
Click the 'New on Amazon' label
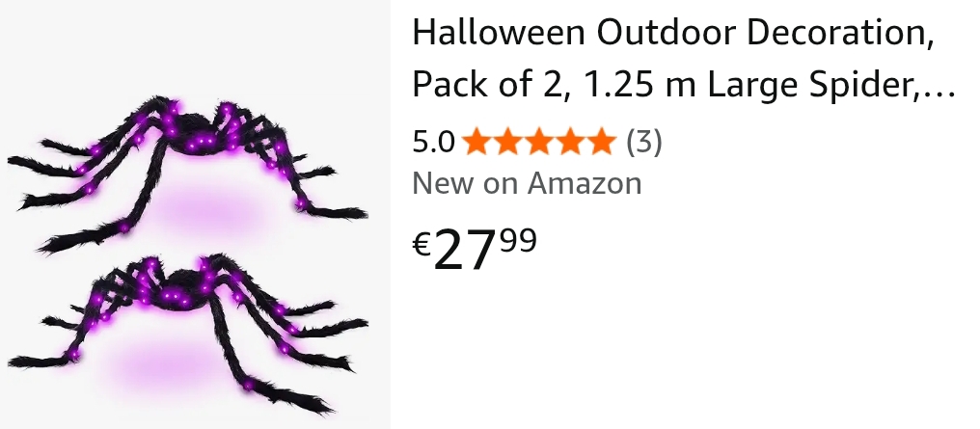click(527, 183)
